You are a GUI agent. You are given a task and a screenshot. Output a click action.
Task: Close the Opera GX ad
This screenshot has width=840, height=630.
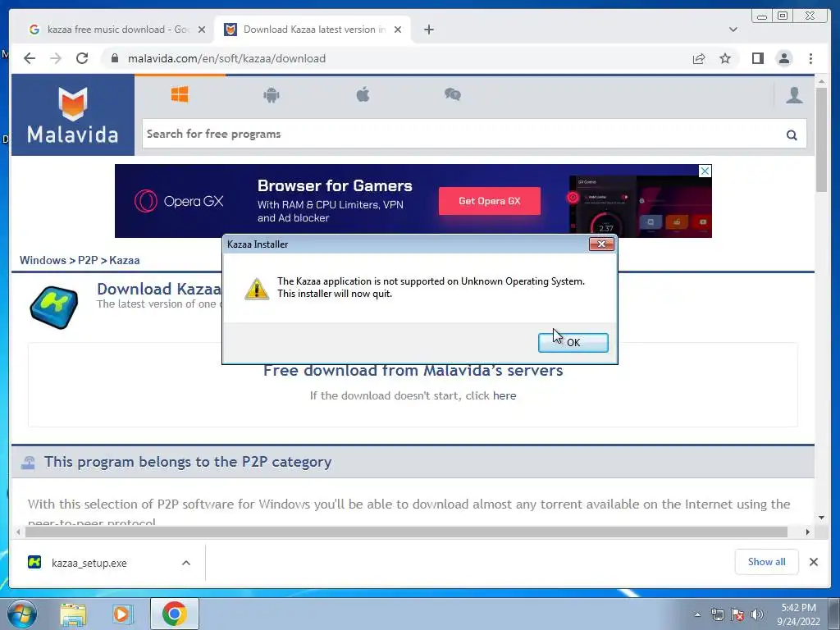(x=705, y=171)
